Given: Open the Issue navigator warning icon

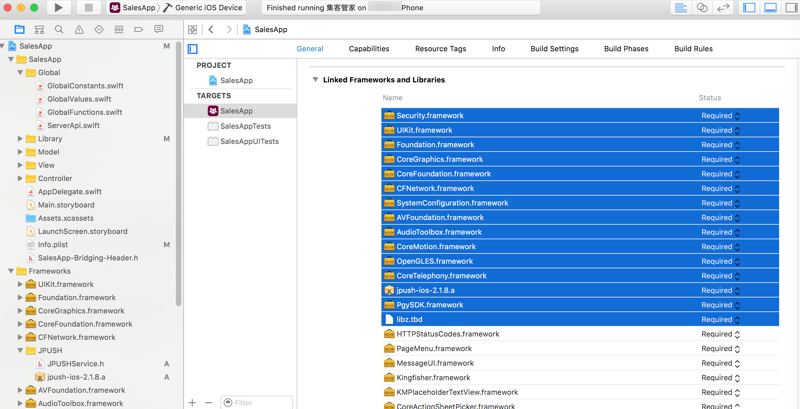Looking at the screenshot, I should [x=79, y=30].
